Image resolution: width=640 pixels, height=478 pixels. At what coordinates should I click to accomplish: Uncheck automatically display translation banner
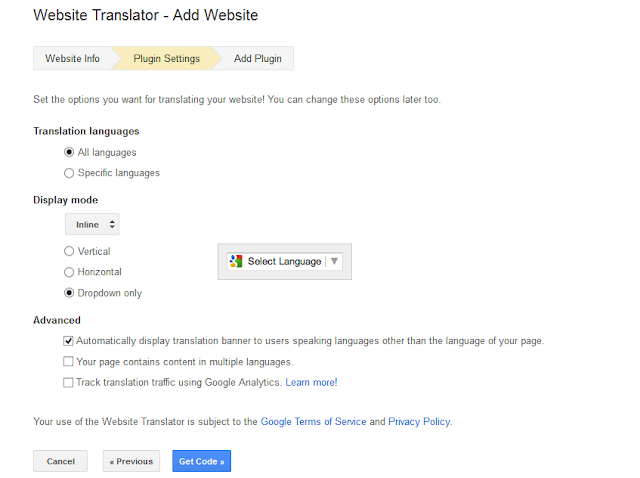tap(68, 341)
